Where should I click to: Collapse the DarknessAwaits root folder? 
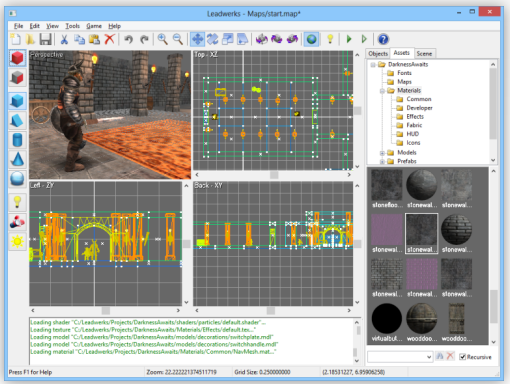tap(373, 65)
